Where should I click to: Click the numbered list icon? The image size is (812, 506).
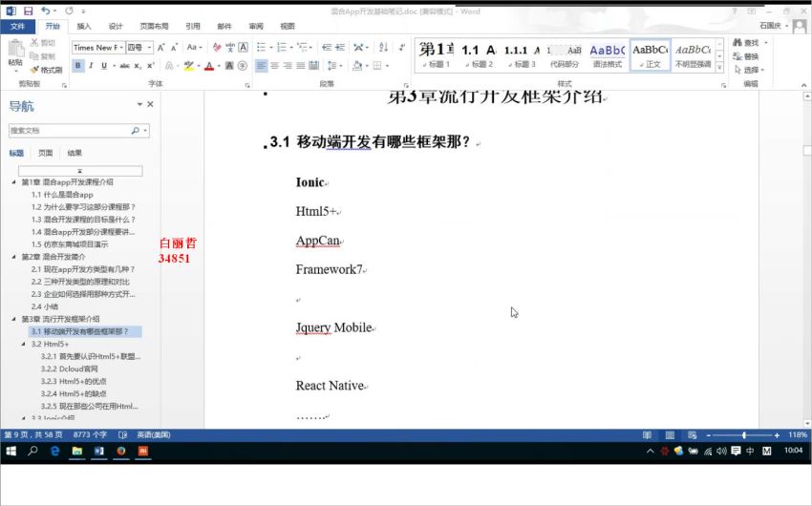pyautogui.click(x=282, y=48)
